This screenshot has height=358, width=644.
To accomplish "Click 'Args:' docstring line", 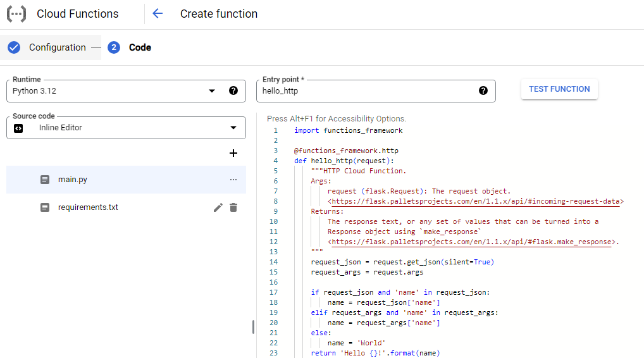I will 321,181.
